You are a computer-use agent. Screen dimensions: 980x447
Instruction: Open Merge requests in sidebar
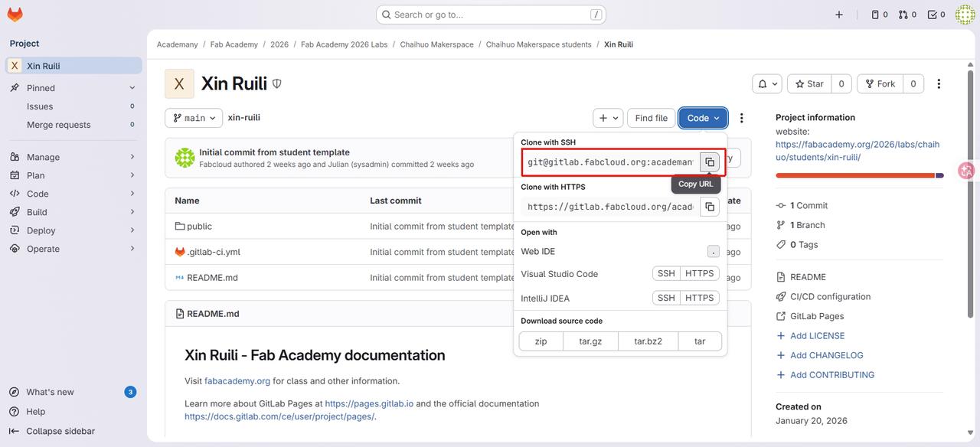click(59, 125)
